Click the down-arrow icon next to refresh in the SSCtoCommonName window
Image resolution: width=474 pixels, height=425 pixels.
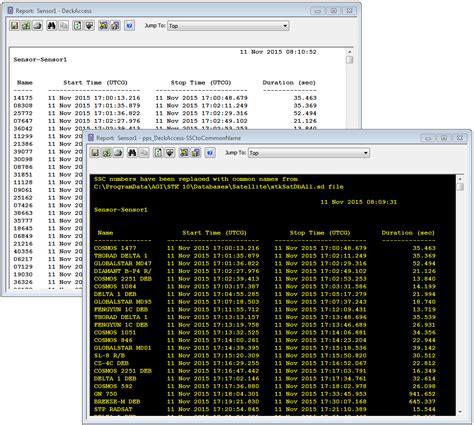click(x=170, y=153)
